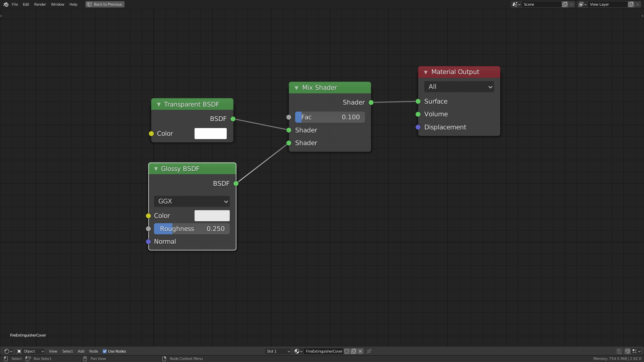644x362 pixels.
Task: Open the View menu in node editor header
Action: pyautogui.click(x=53, y=351)
